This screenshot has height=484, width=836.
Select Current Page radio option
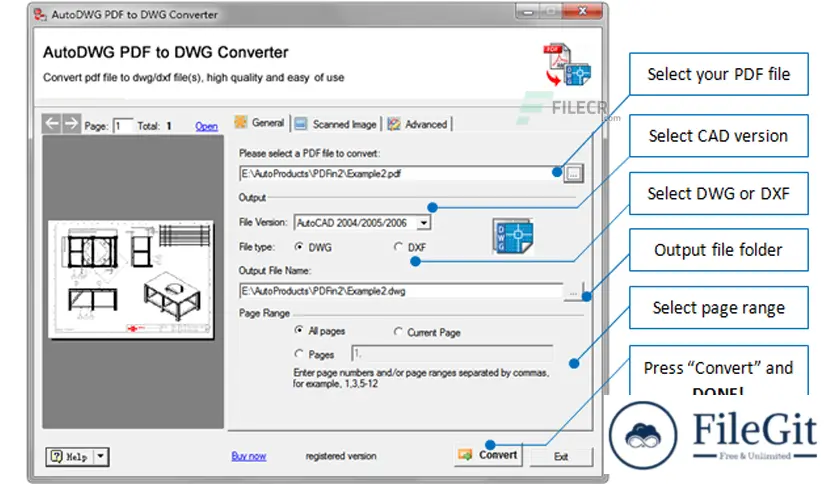click(x=399, y=331)
